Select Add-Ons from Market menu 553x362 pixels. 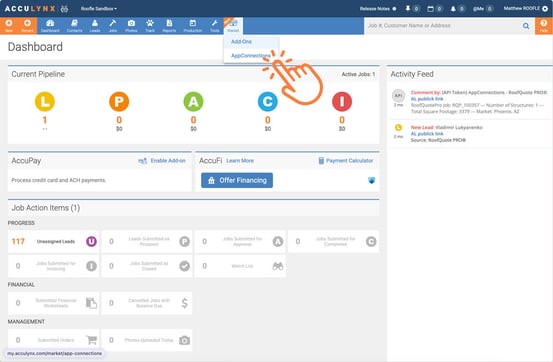[x=241, y=42]
